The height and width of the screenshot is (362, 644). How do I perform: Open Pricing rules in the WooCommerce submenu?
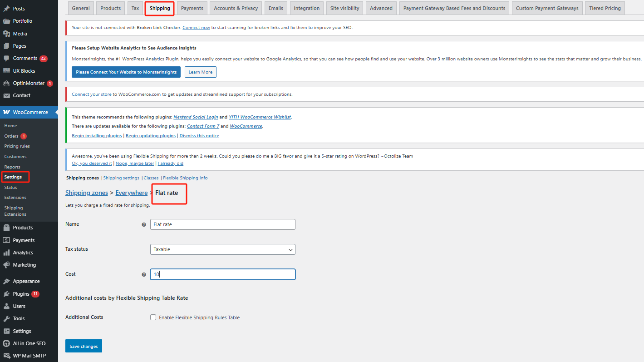(17, 146)
